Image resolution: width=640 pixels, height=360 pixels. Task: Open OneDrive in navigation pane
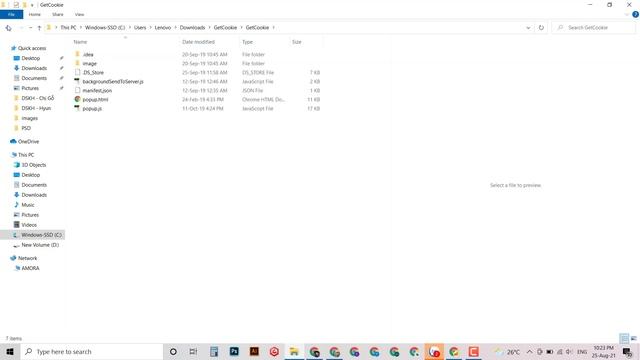[x=28, y=141]
